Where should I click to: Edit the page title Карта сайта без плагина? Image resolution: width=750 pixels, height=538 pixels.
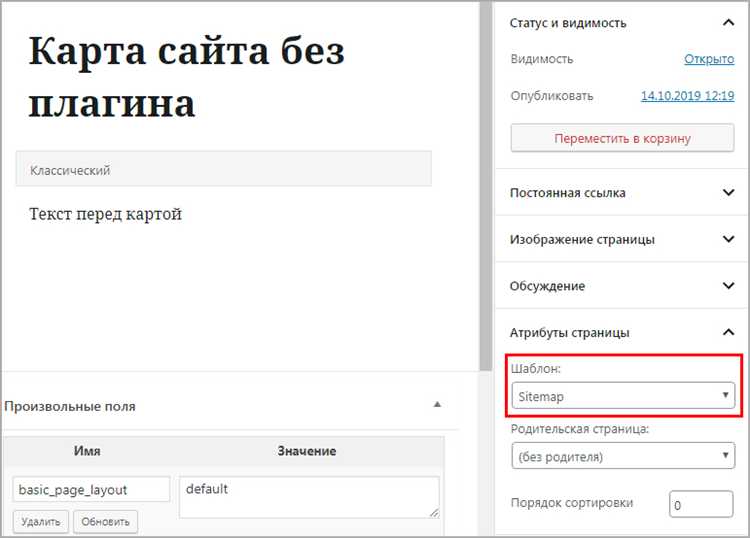pyautogui.click(x=187, y=77)
